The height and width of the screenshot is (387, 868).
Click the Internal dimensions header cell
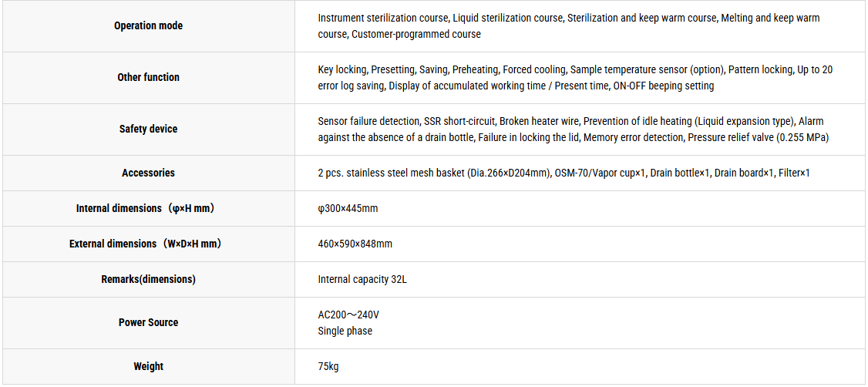(148, 208)
